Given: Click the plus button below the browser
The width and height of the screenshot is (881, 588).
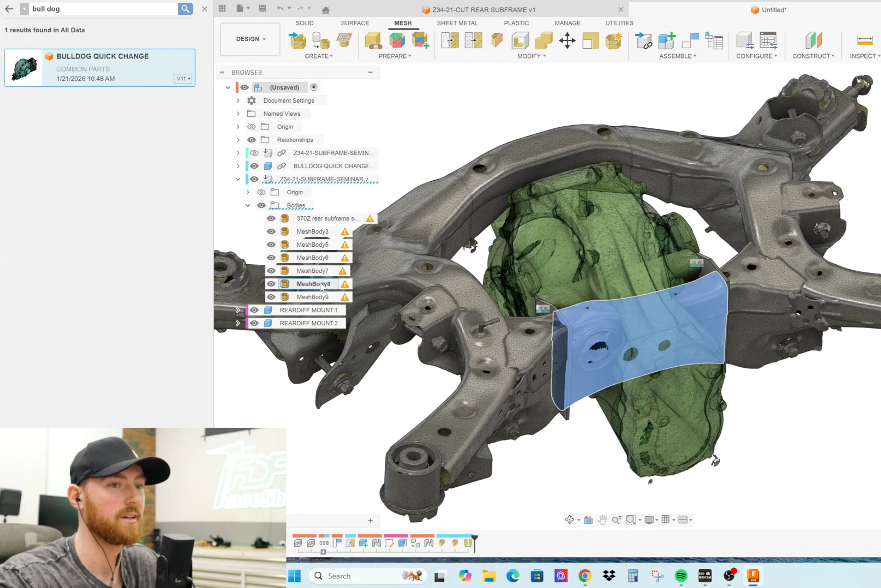Looking at the screenshot, I should [x=370, y=521].
